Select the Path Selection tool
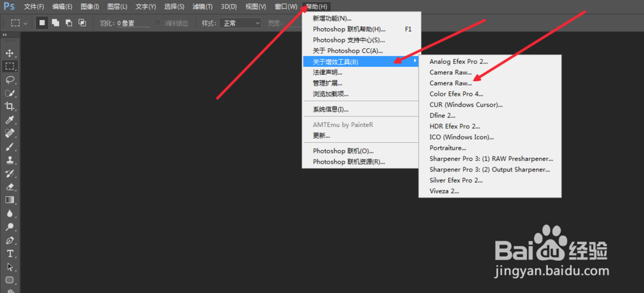 click(10, 267)
